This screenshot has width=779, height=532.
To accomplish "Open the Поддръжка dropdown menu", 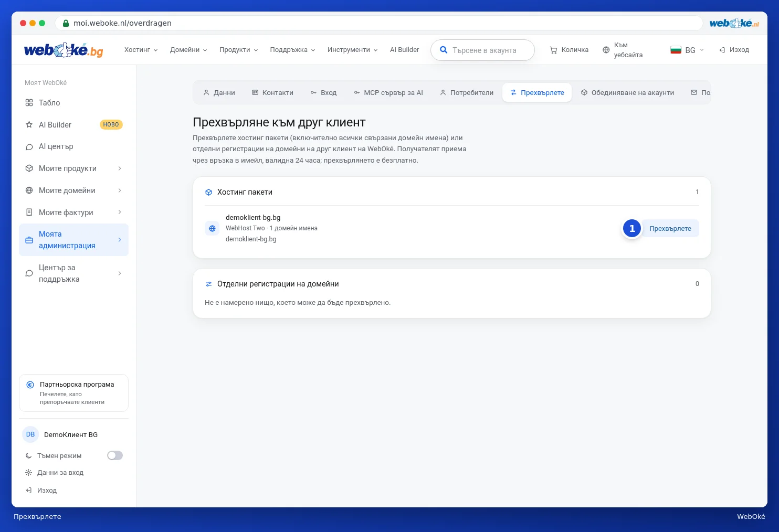I will (292, 50).
